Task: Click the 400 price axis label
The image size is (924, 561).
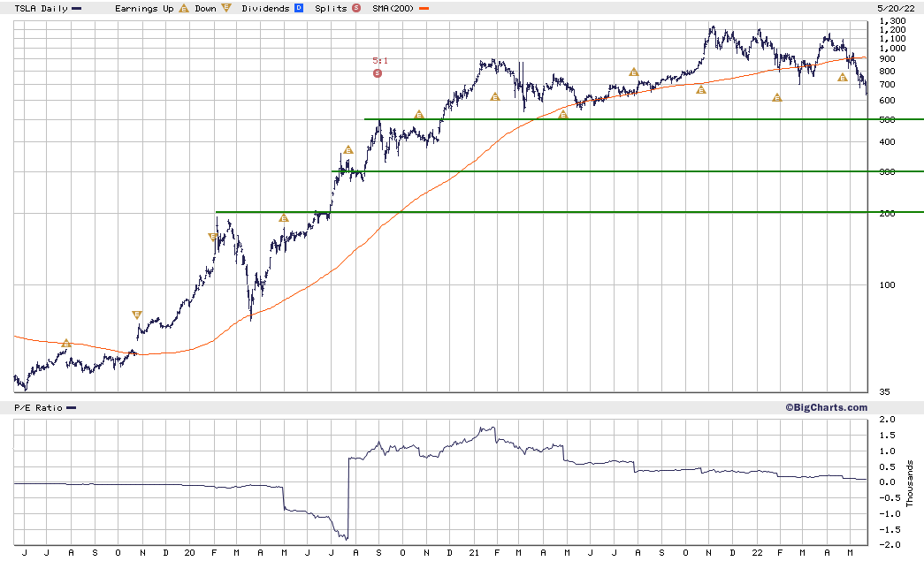Action: [x=887, y=142]
